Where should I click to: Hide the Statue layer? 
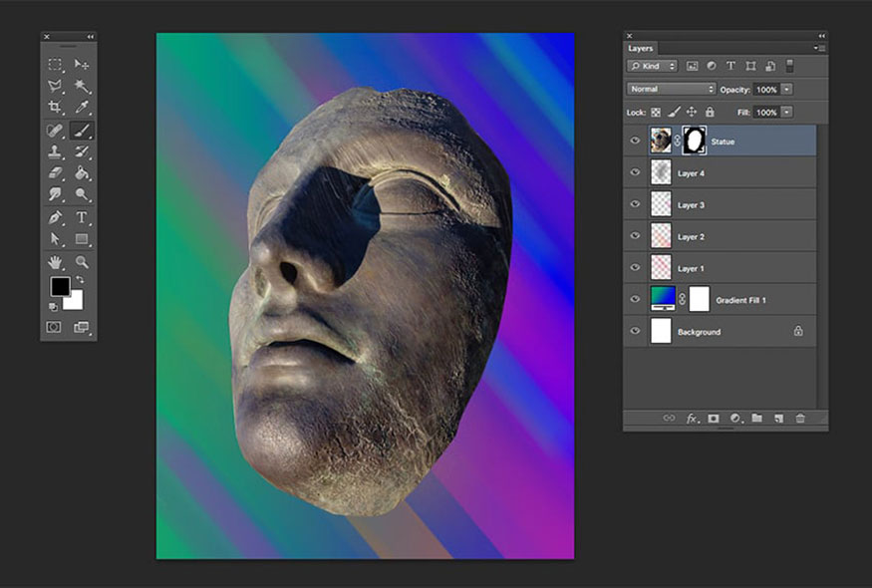tap(635, 141)
